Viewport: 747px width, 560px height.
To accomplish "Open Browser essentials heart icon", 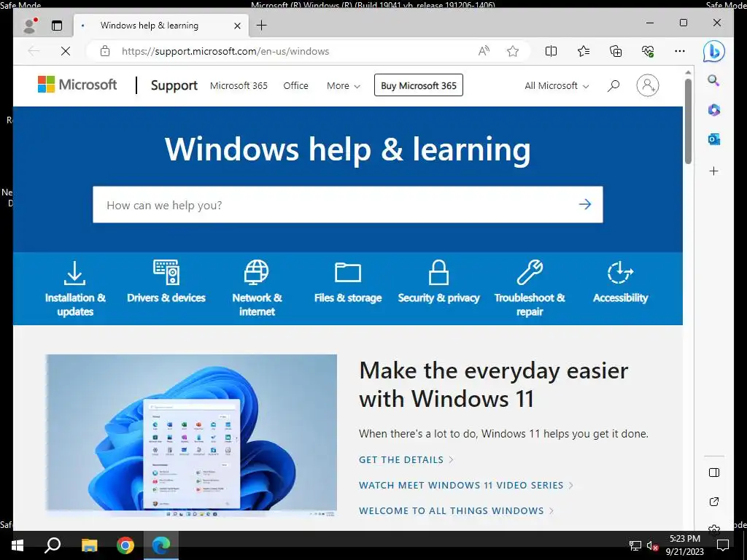I will 648,51.
